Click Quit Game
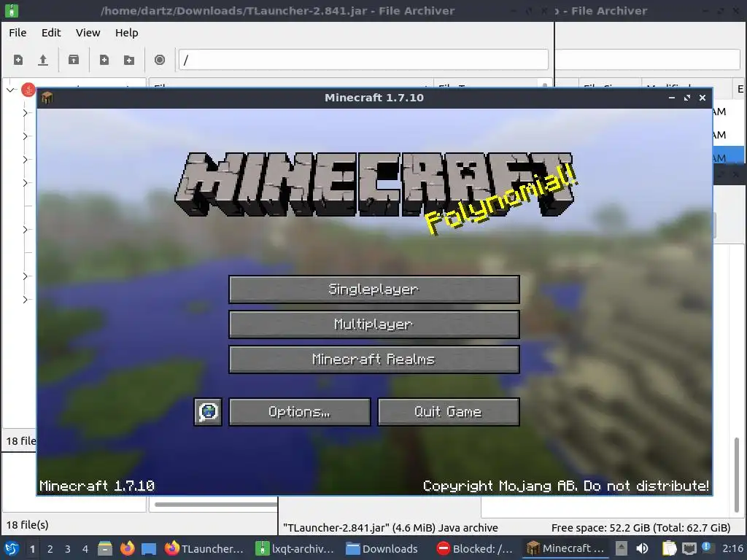The width and height of the screenshot is (747, 560). click(449, 411)
